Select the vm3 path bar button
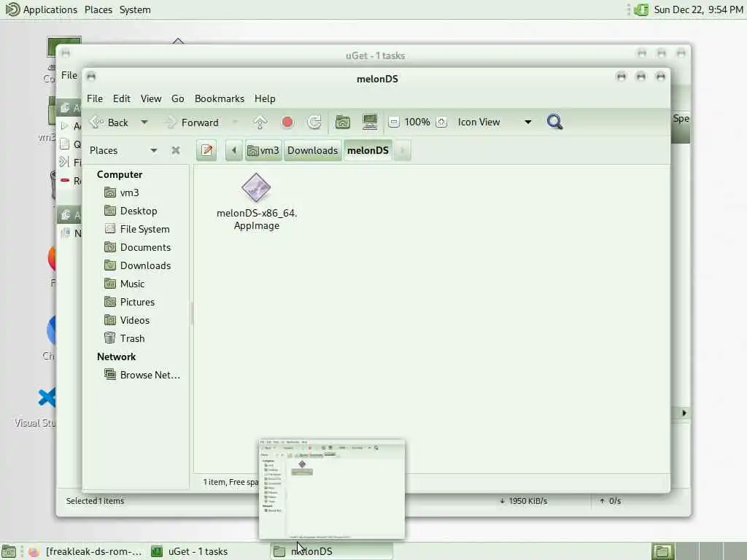Screen dimensions: 747x560 [263, 150]
